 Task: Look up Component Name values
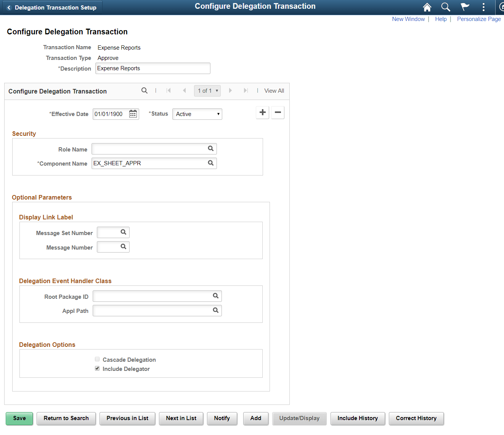click(210, 163)
